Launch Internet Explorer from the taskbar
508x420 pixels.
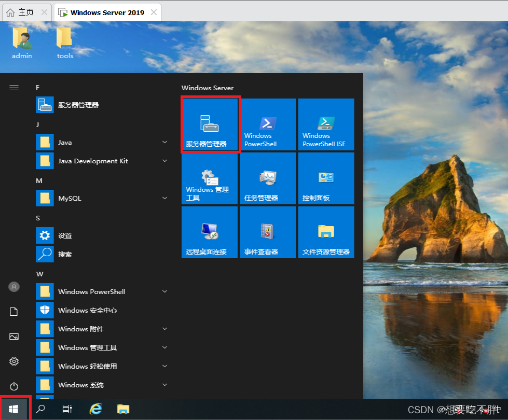pos(96,409)
